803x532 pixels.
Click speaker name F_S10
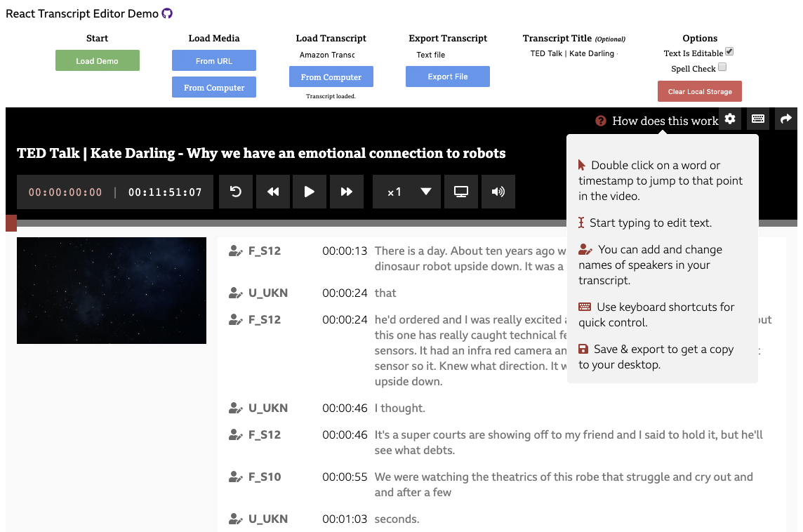[x=265, y=477]
